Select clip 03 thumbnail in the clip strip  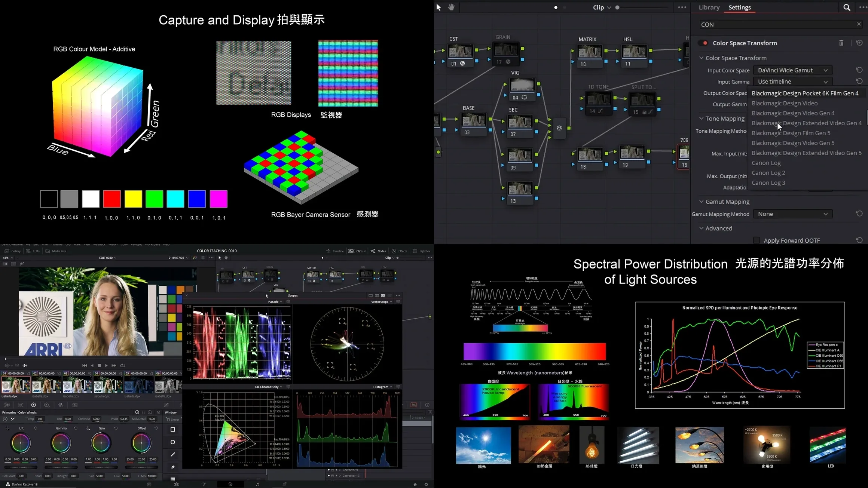pos(77,385)
